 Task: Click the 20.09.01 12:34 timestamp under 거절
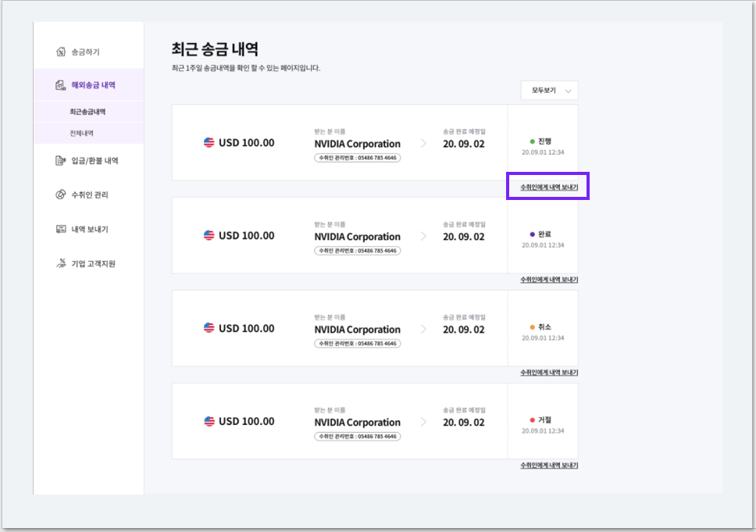(x=543, y=430)
